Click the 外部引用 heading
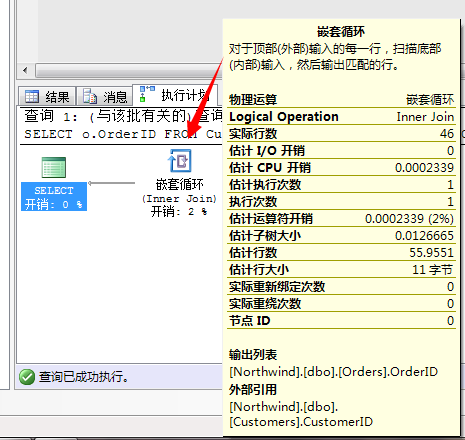 coord(253,389)
